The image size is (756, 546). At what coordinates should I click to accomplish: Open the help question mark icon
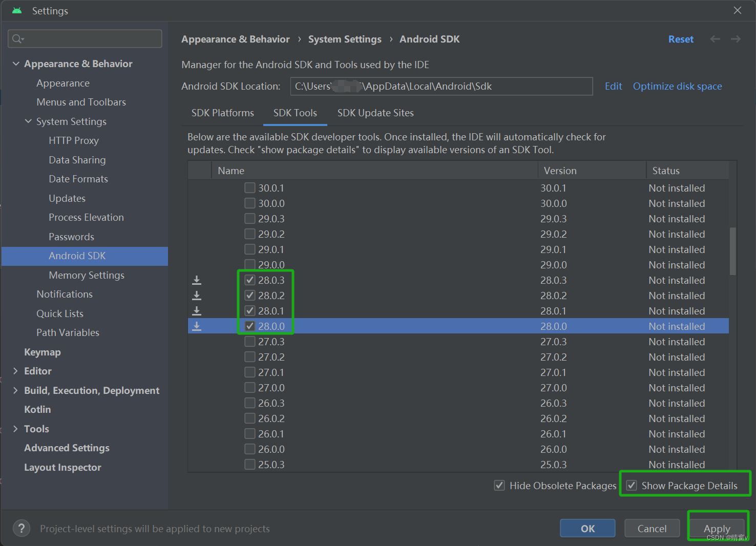[21, 528]
